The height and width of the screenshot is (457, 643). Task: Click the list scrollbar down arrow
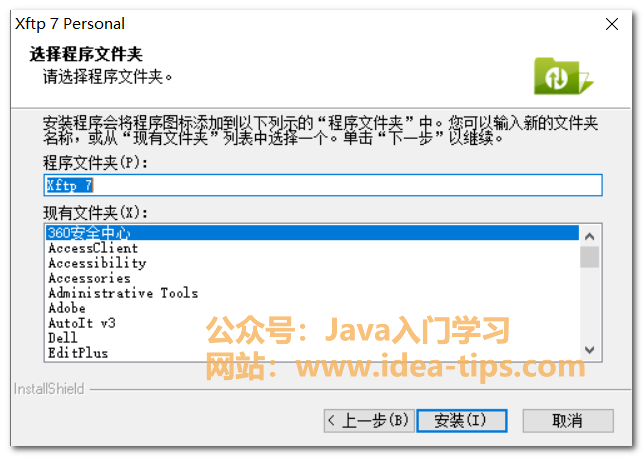tap(590, 350)
